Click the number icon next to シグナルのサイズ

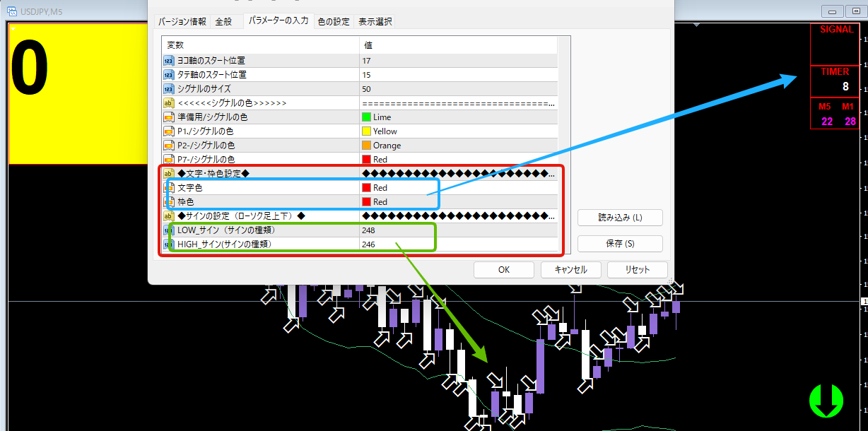pos(168,89)
